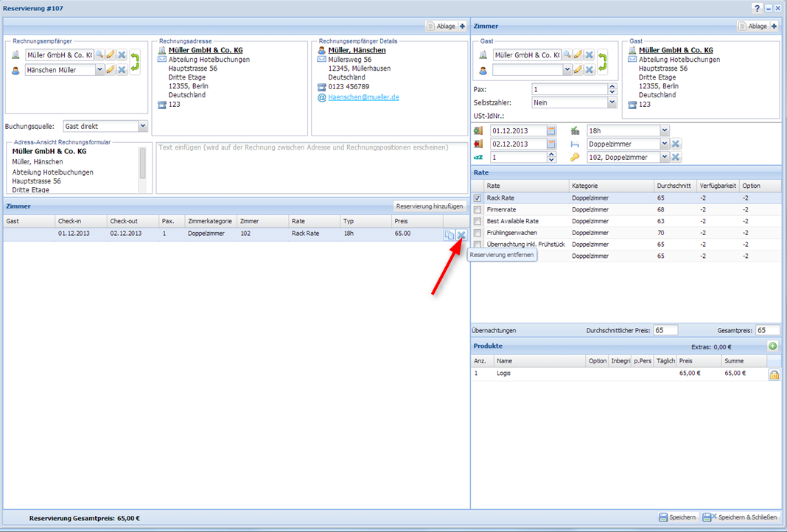787x532 pixels.
Task: Click the green swap arrows in Rechnungsempfänger panel
Action: pos(135,62)
